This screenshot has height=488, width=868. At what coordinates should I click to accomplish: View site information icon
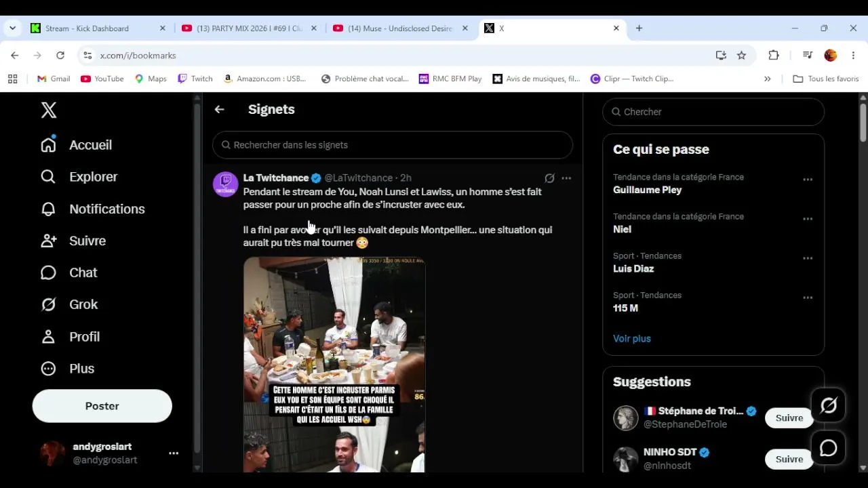pos(87,56)
